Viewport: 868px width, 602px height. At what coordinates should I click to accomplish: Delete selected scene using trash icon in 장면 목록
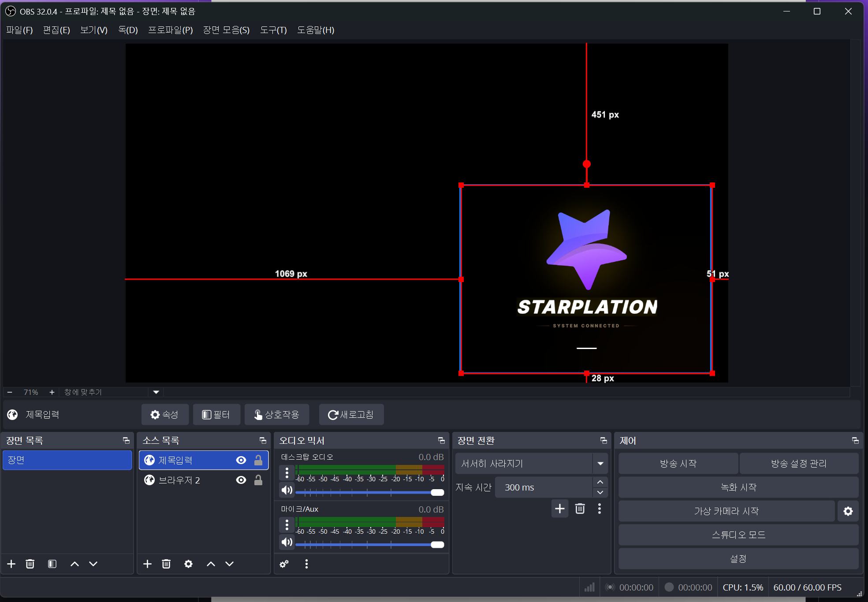coord(30,564)
